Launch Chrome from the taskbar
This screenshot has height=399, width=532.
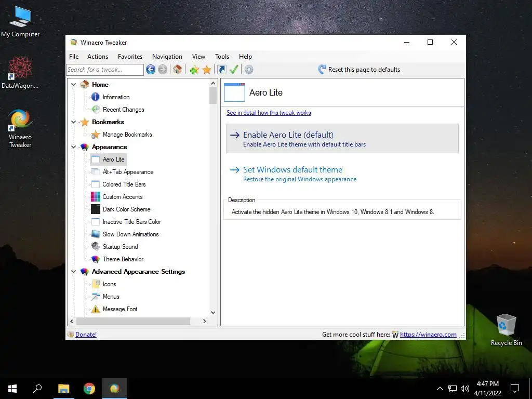(x=89, y=389)
